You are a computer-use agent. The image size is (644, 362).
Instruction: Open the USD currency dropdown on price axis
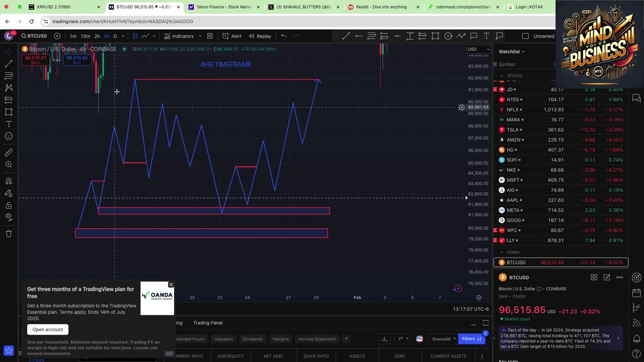pos(478,49)
